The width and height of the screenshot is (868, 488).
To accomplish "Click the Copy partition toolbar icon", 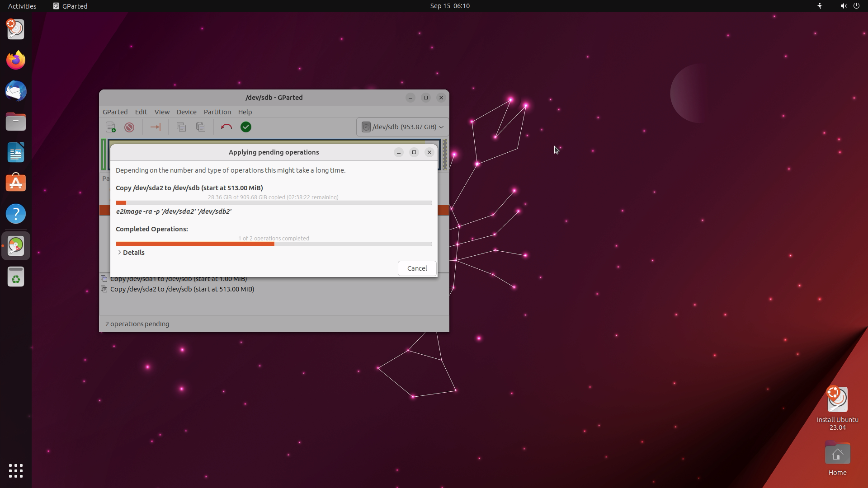I will [x=181, y=127].
